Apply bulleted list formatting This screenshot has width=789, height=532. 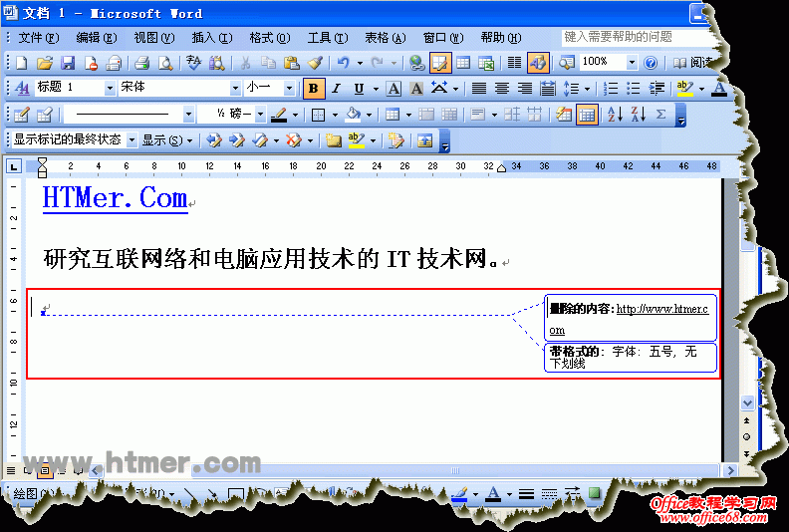[634, 89]
